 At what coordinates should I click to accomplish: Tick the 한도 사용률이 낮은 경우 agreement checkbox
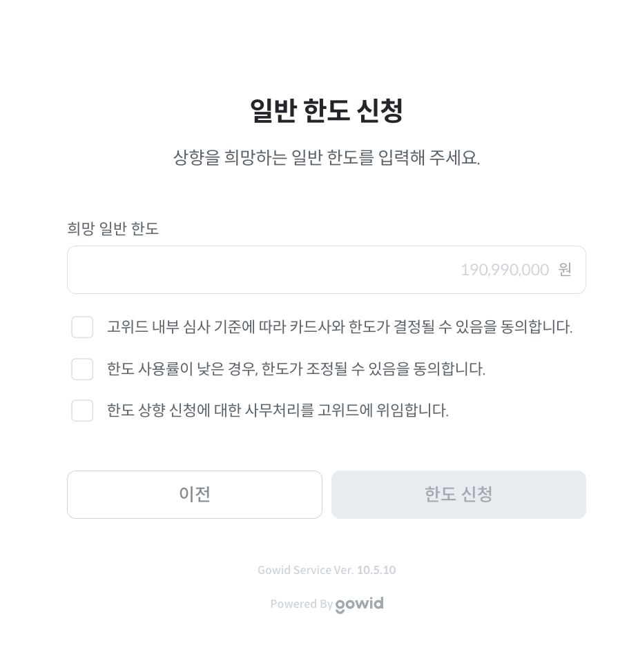point(82,369)
